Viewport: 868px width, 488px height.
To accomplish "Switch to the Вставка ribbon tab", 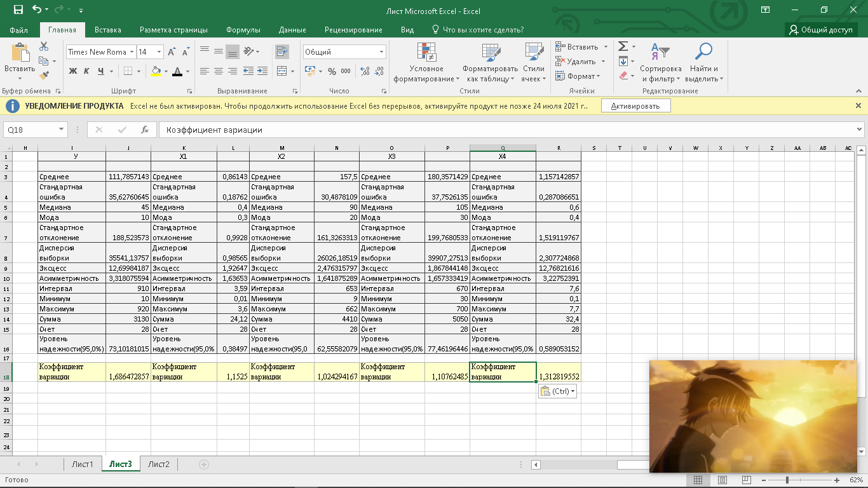I will pyautogui.click(x=108, y=30).
